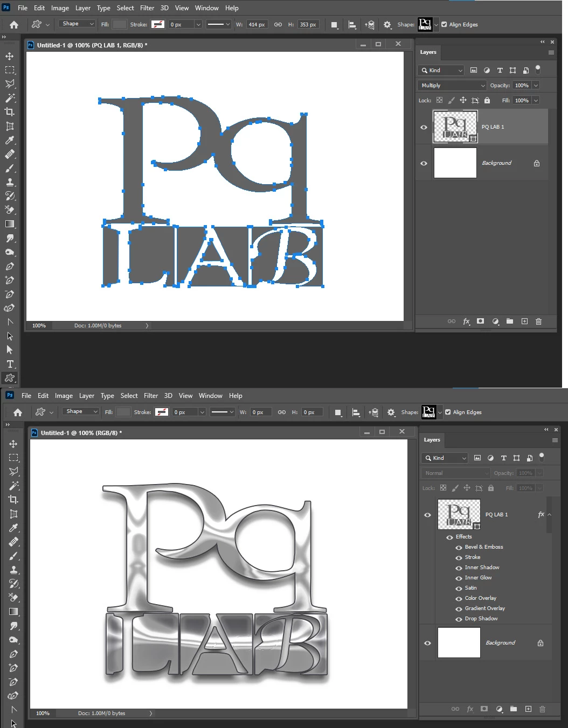568x728 pixels.
Task: Toggle visibility of the Stroke effect
Action: pyautogui.click(x=459, y=557)
